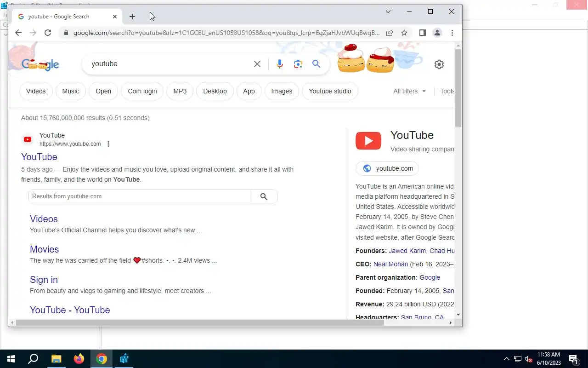Open the Movies sitelink
Screen dimensions: 588x368
(x=44, y=249)
